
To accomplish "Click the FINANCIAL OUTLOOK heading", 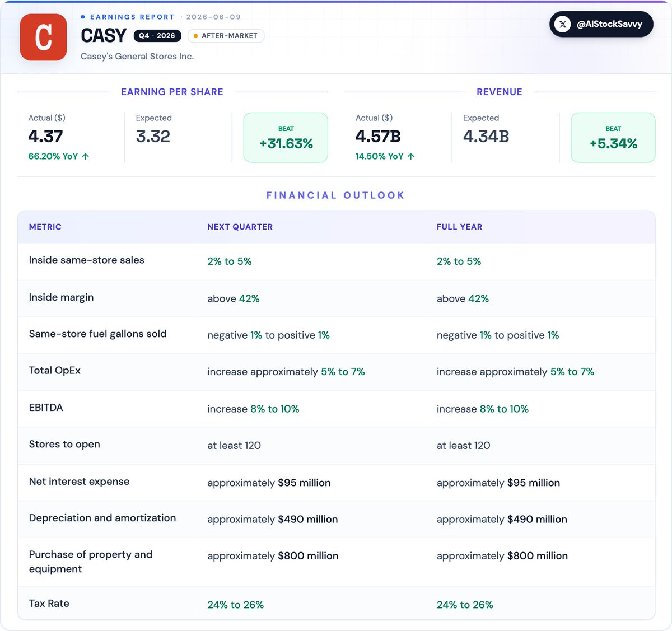I will pyautogui.click(x=335, y=195).
